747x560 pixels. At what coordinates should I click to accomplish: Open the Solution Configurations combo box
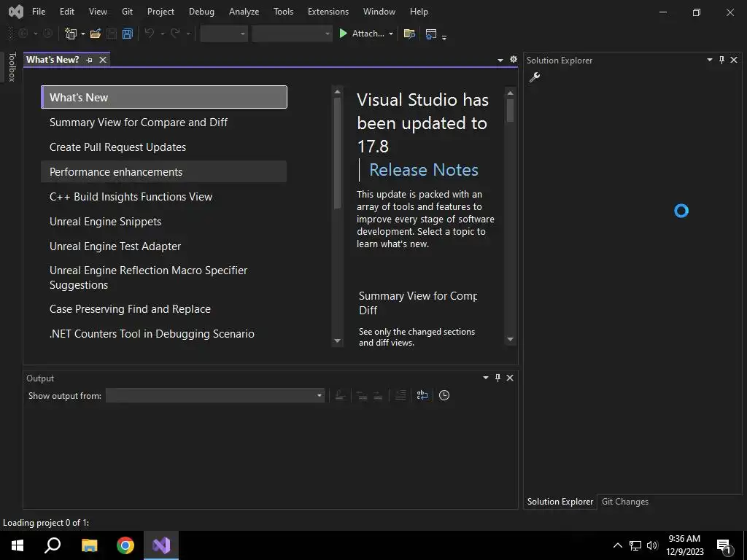(x=224, y=34)
